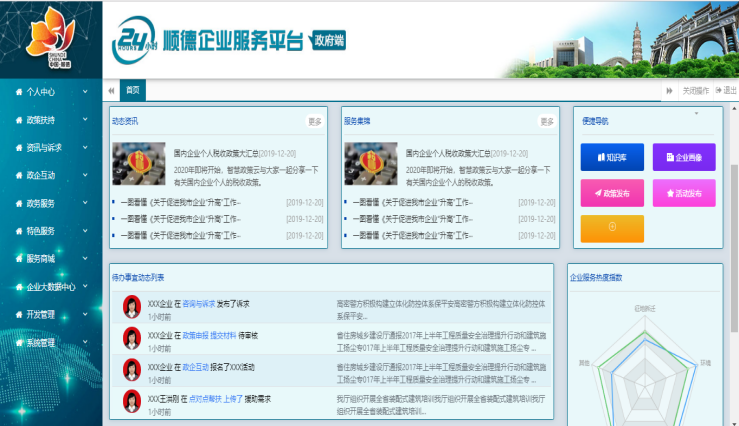Click the orange plus add-shortcut button

coord(611,227)
